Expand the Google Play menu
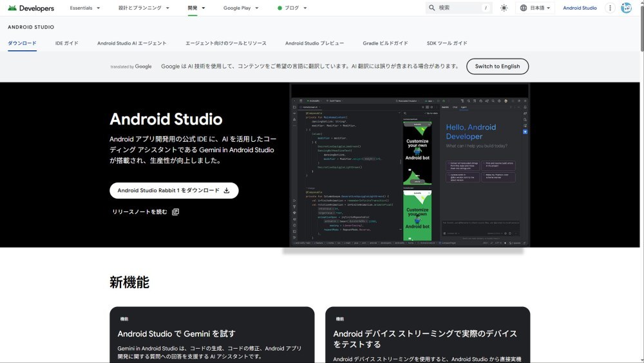The width and height of the screenshot is (644, 363). [241, 8]
